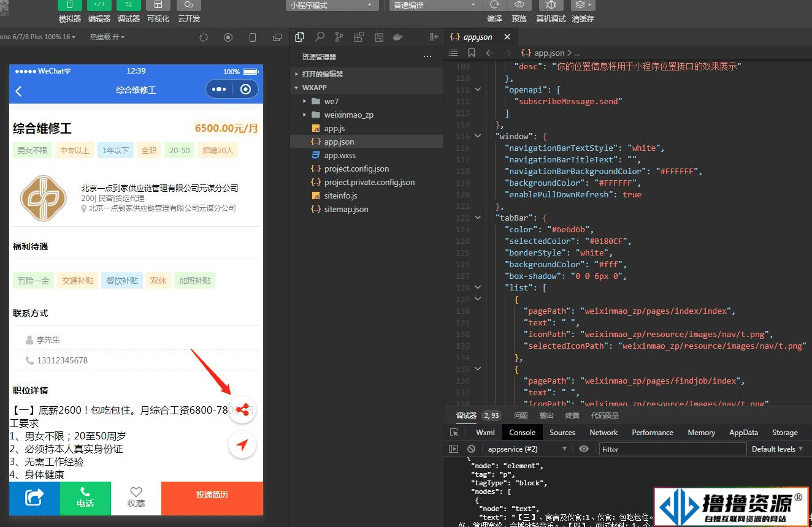This screenshot has height=527, width=812.
Task: Open the extensions blocks icon
Action: 359,37
